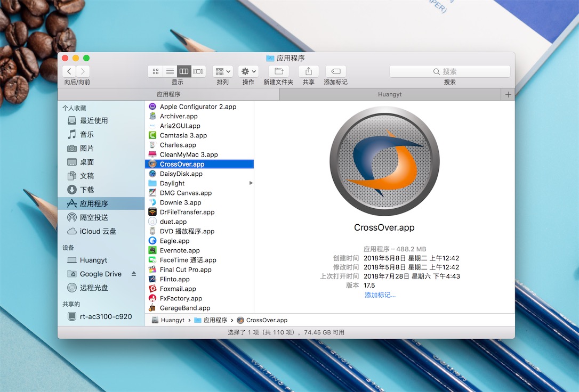Click the Camtasia 3.app icon
Screen dimensions: 579x392
click(152, 135)
